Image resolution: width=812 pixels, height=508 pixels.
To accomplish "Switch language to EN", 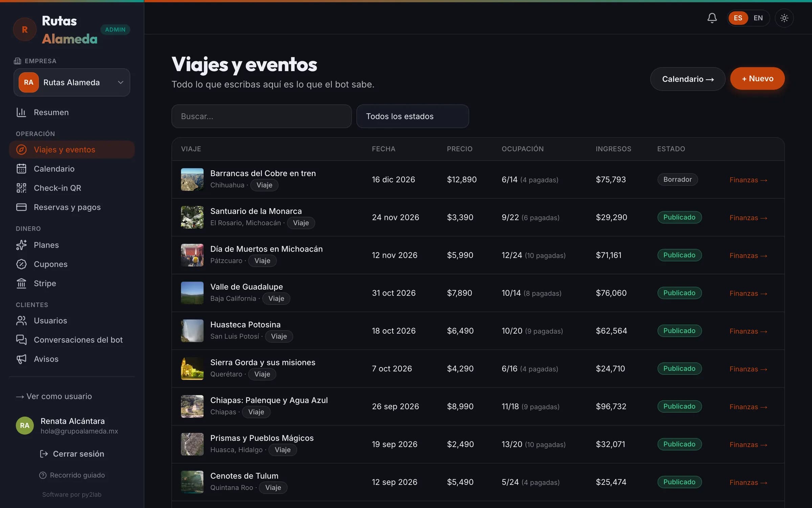I will 758,18.
